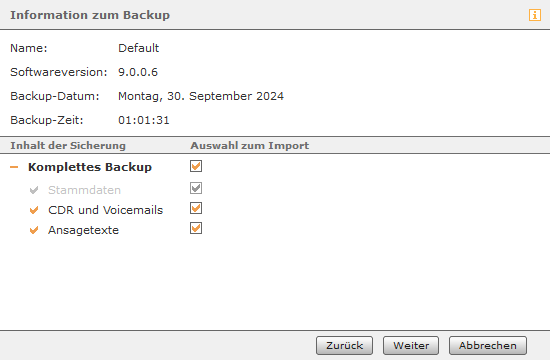
Task: Click the Inhalt der Sicherung column header
Action: tap(68, 146)
